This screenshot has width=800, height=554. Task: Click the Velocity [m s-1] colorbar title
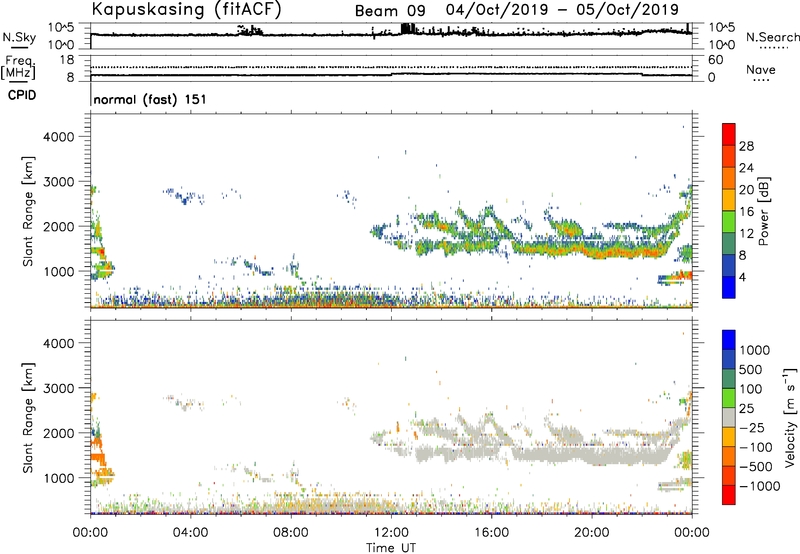coord(790,417)
